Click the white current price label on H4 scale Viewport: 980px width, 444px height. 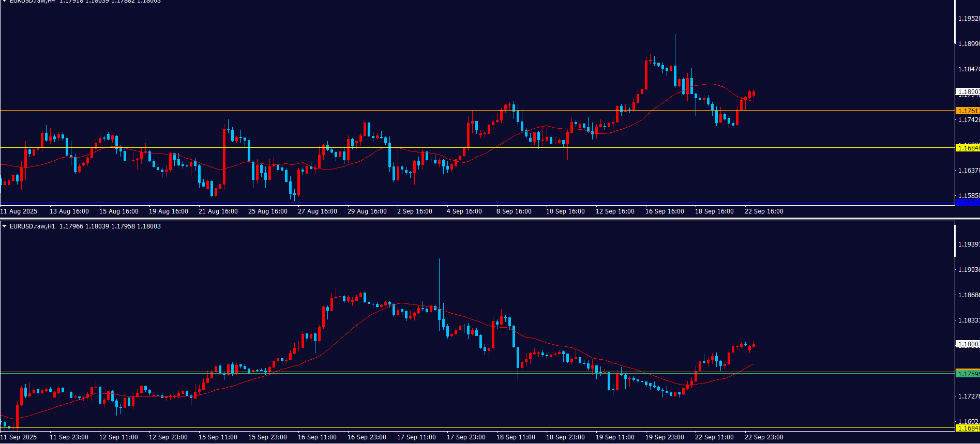tap(967, 91)
